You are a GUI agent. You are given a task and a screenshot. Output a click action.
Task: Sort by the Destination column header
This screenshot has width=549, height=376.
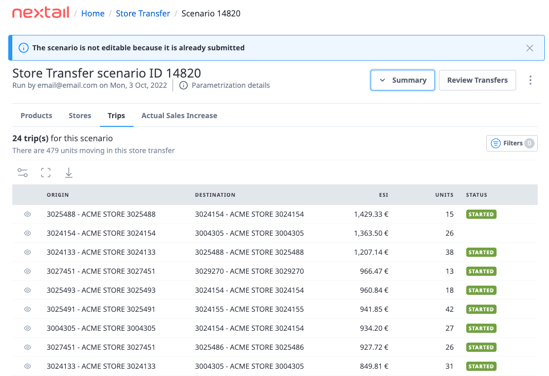click(x=215, y=195)
